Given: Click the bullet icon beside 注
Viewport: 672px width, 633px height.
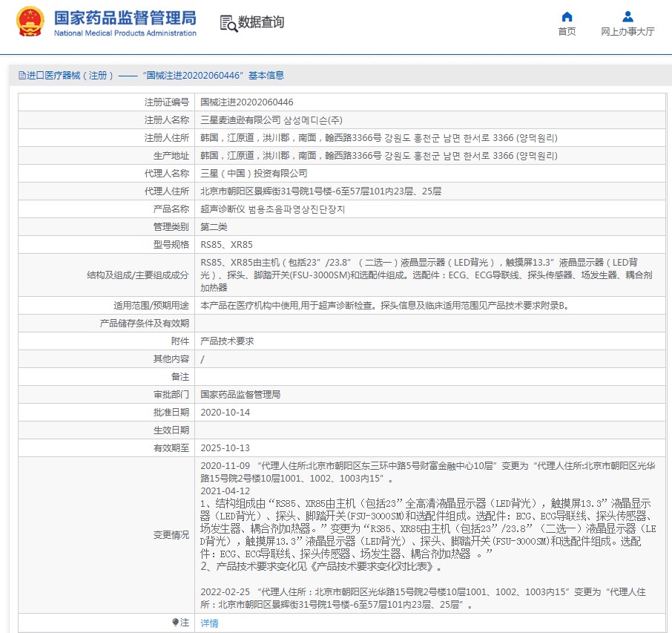Looking at the screenshot, I should point(175,622).
